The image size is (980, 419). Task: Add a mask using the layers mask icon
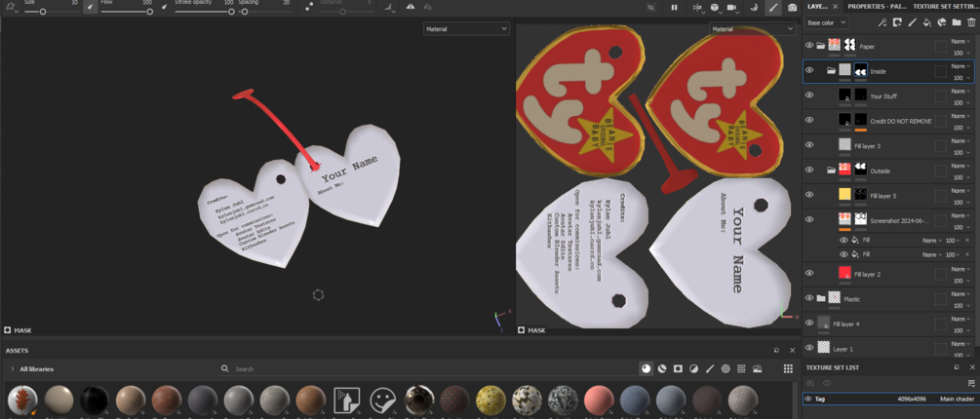897,22
